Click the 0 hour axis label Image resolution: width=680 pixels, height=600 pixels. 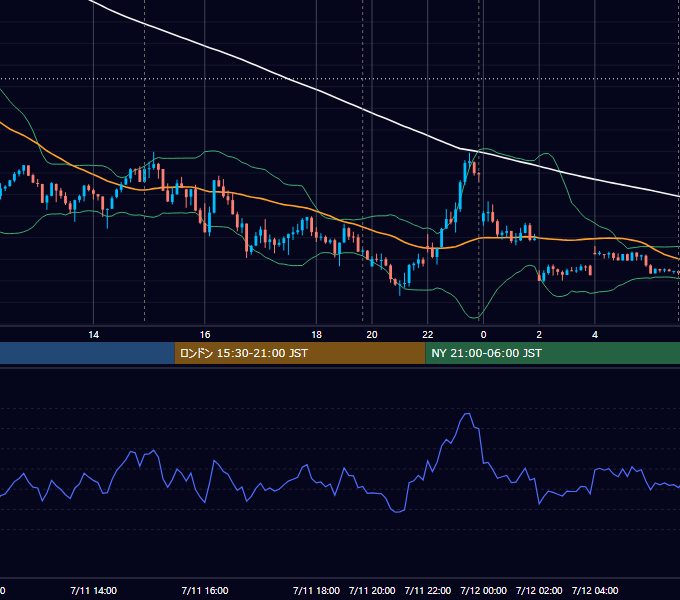pyautogui.click(x=483, y=335)
